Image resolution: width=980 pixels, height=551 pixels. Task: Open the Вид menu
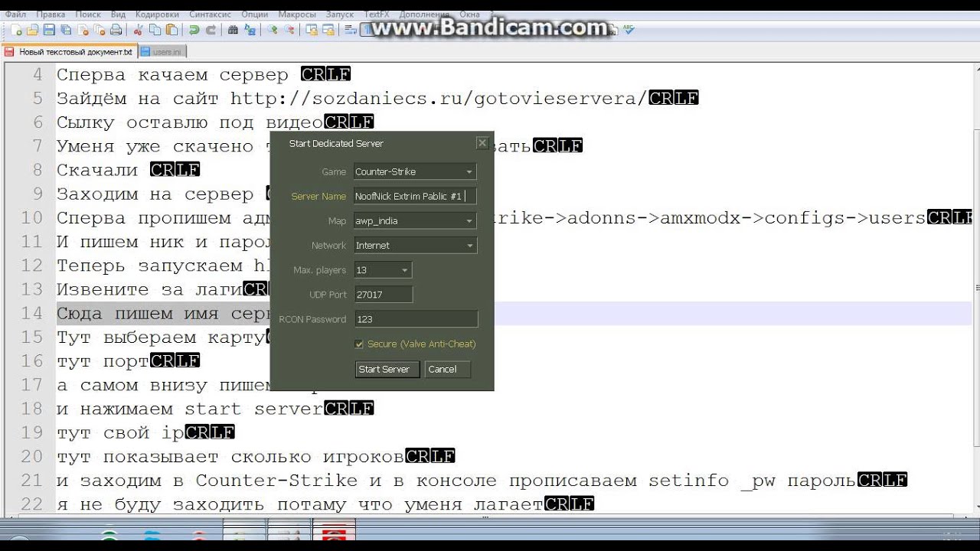tap(118, 14)
